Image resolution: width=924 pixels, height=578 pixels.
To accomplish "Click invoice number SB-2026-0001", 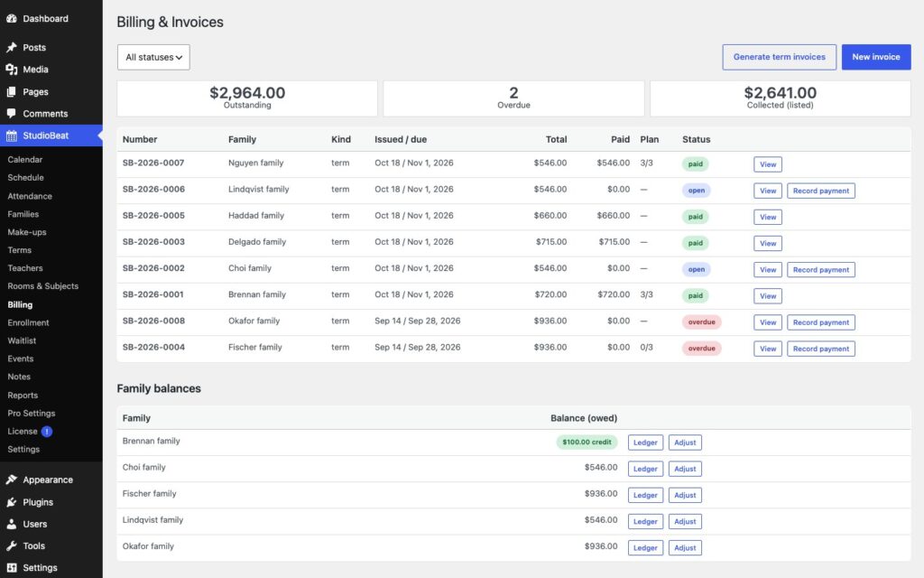I will [x=152, y=294].
